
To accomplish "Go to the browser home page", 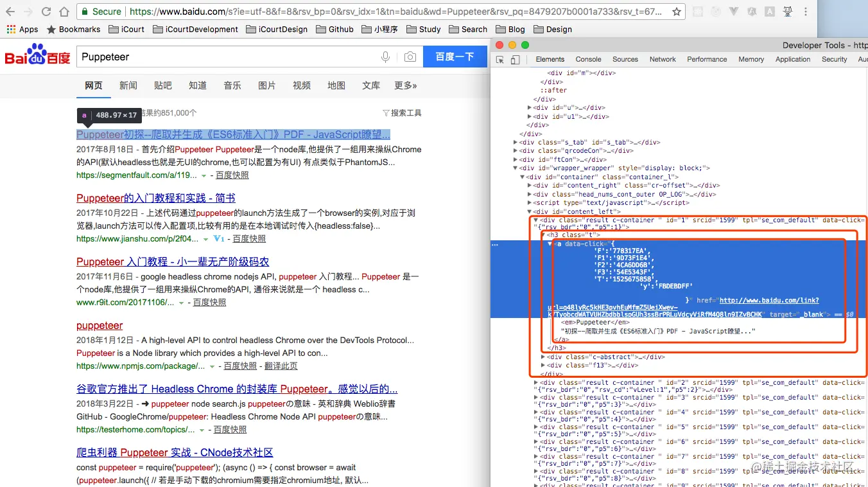I will click(64, 12).
